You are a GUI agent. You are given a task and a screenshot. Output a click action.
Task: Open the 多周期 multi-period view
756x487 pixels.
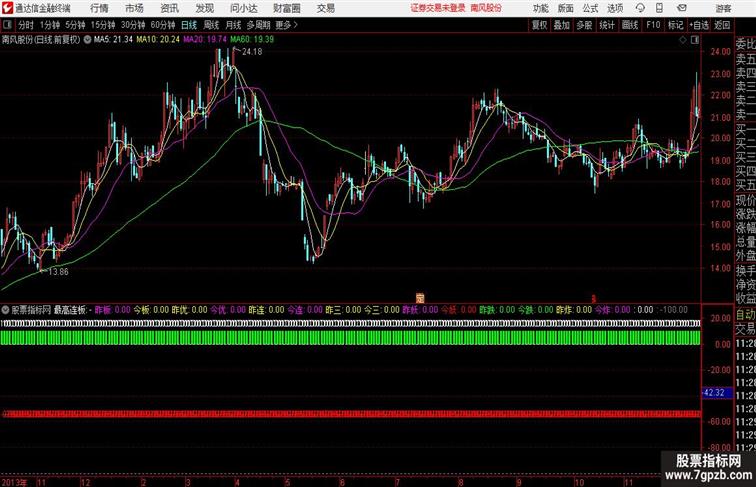[x=258, y=25]
